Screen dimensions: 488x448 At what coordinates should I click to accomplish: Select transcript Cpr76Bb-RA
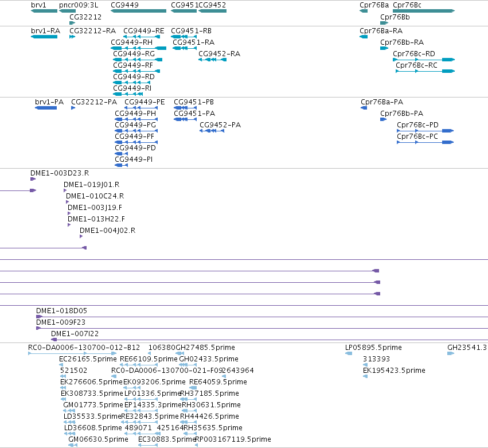tap(402, 42)
